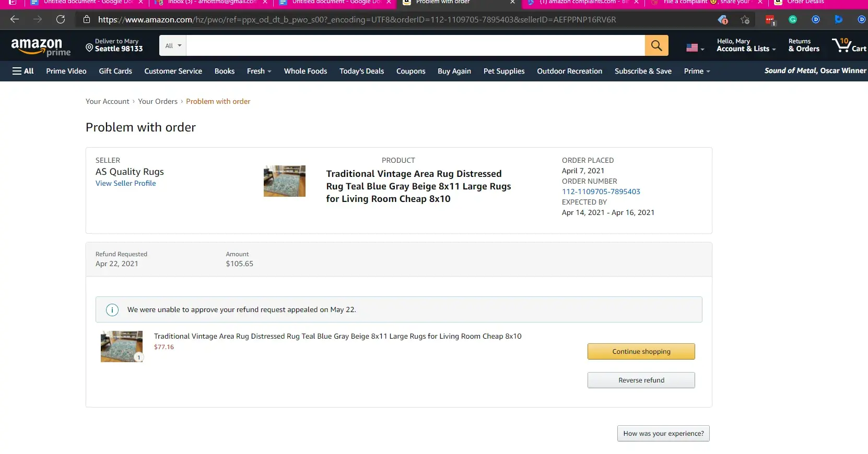The width and height of the screenshot is (868, 454).
Task: Open Books in nav bar
Action: 225,71
